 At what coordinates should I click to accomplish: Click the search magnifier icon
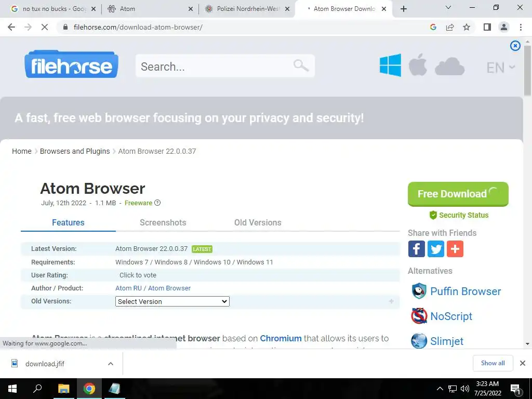[301, 65]
